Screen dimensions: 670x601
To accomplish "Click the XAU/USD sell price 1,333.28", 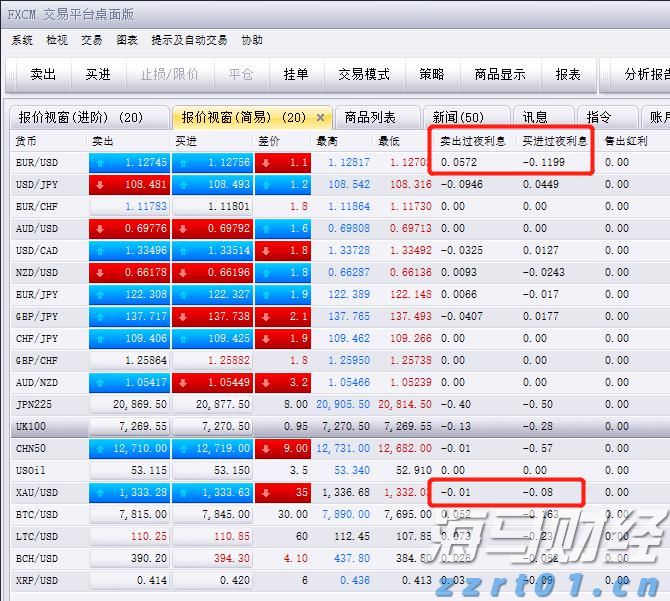I will click(129, 493).
